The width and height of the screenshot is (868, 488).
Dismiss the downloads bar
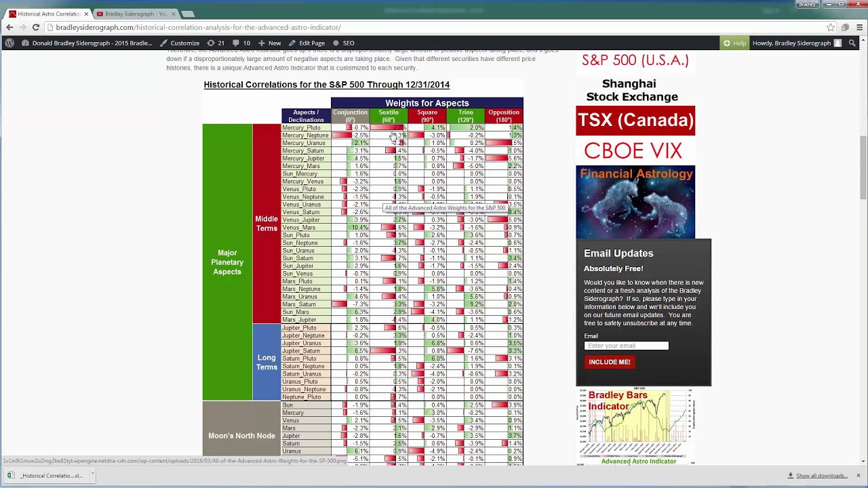pos(858,475)
